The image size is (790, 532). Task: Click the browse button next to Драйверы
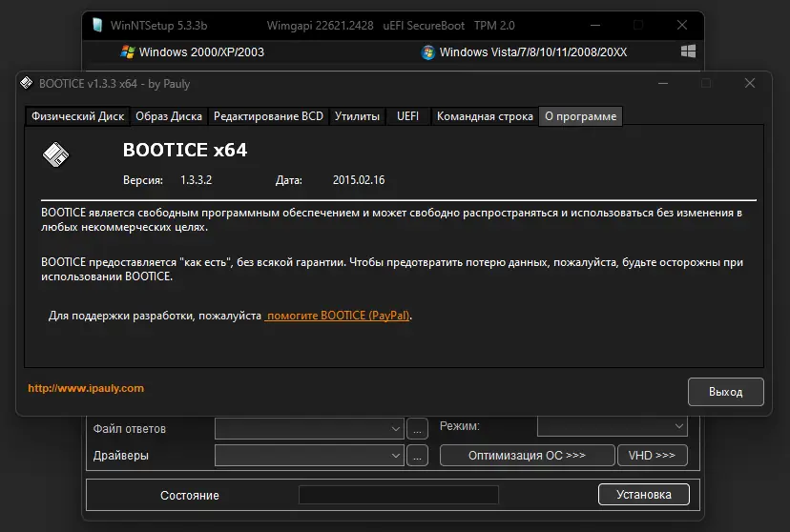pyautogui.click(x=417, y=456)
